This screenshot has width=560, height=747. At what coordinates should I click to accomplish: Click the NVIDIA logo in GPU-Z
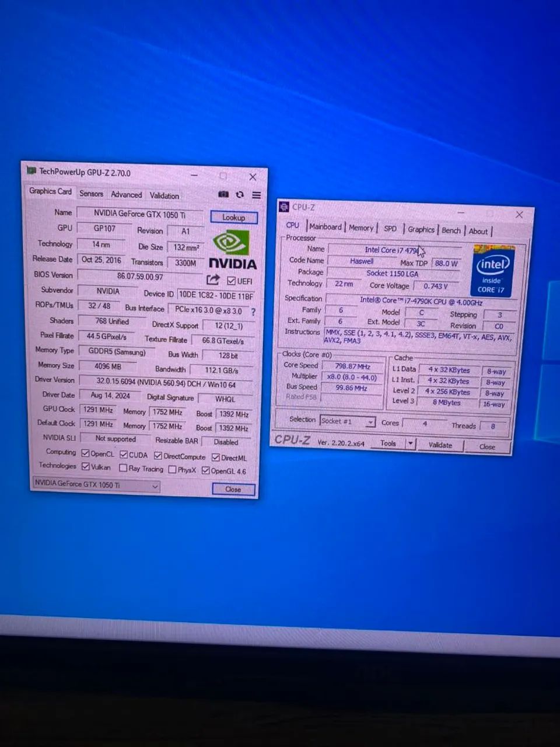click(x=232, y=250)
